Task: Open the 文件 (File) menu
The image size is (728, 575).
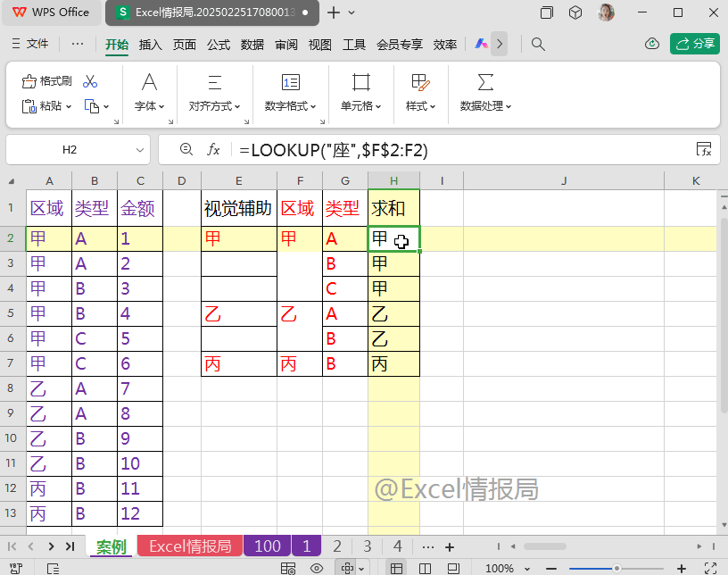Action: click(30, 44)
